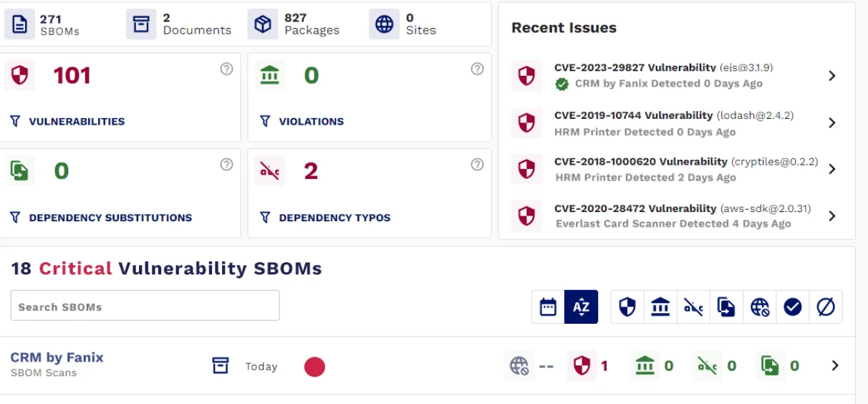Expand CVE-2023-29827 issue details
868x404 pixels.
831,76
